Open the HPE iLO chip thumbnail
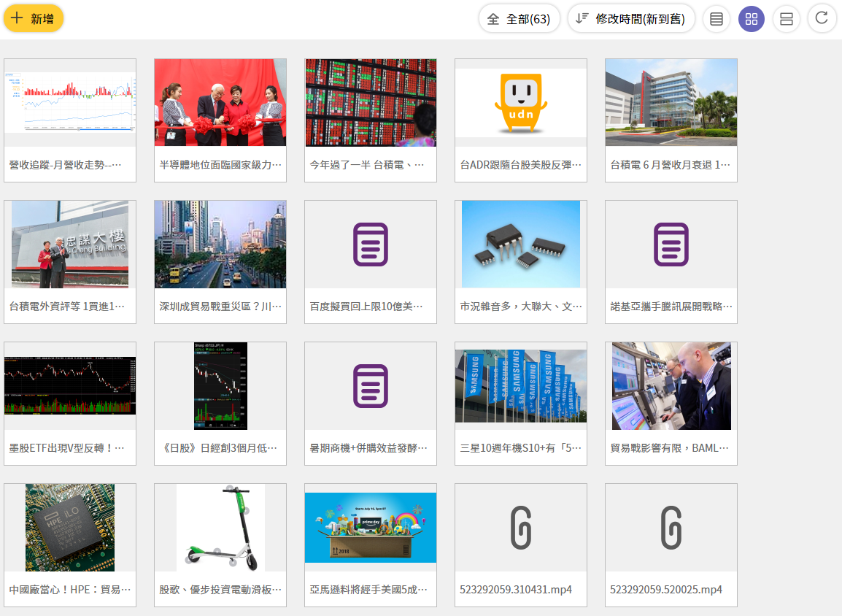This screenshot has width=842, height=616. [70, 528]
